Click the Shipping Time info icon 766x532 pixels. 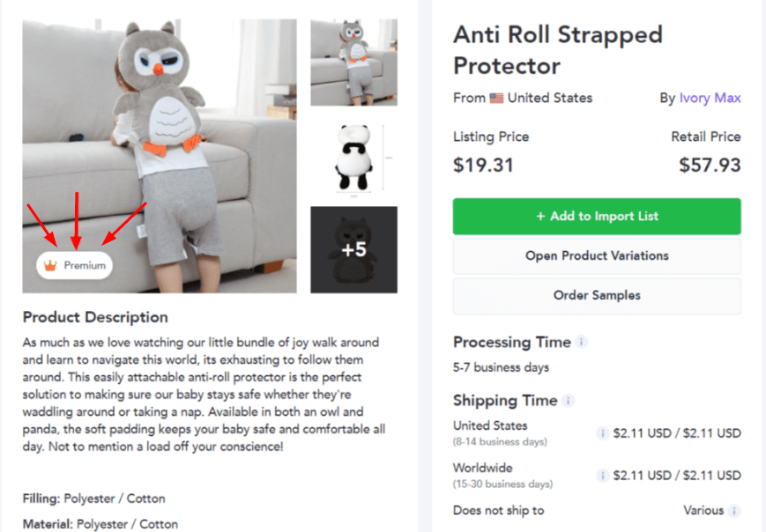coord(569,401)
